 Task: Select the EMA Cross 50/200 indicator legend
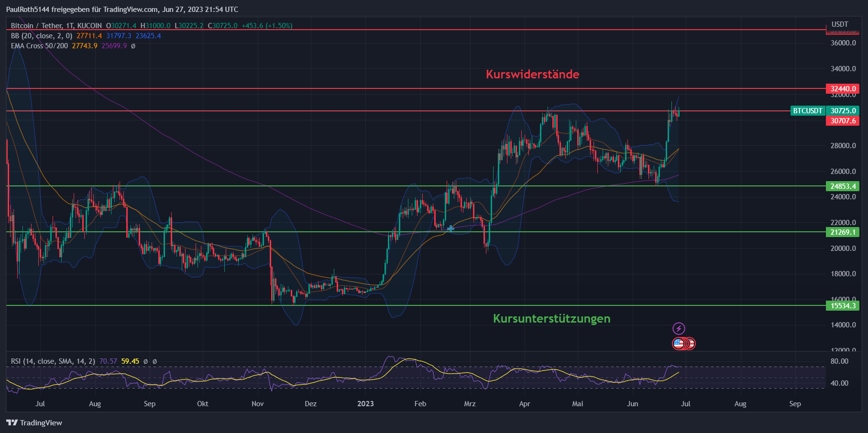click(39, 46)
